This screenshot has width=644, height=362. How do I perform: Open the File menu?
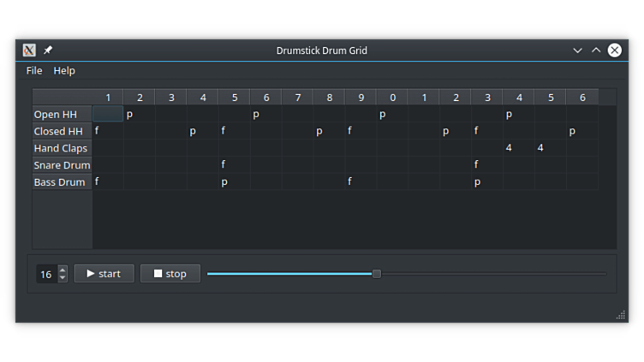(34, 71)
